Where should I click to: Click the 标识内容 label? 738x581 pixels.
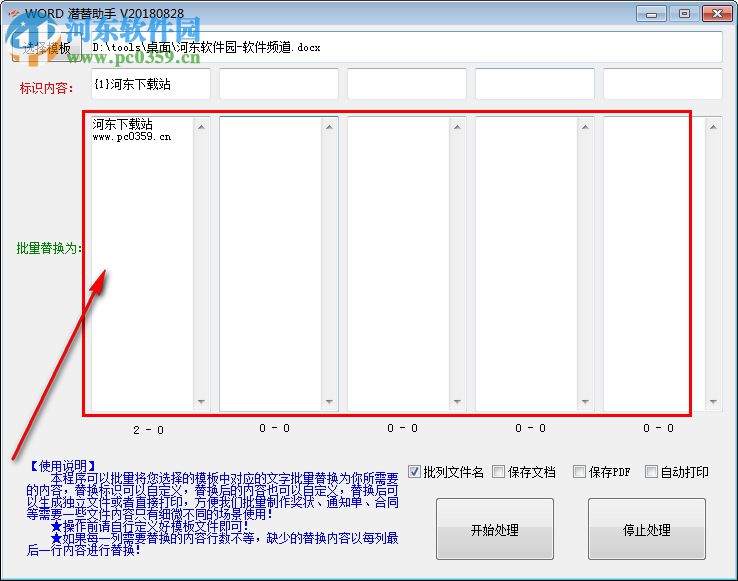(x=47, y=88)
